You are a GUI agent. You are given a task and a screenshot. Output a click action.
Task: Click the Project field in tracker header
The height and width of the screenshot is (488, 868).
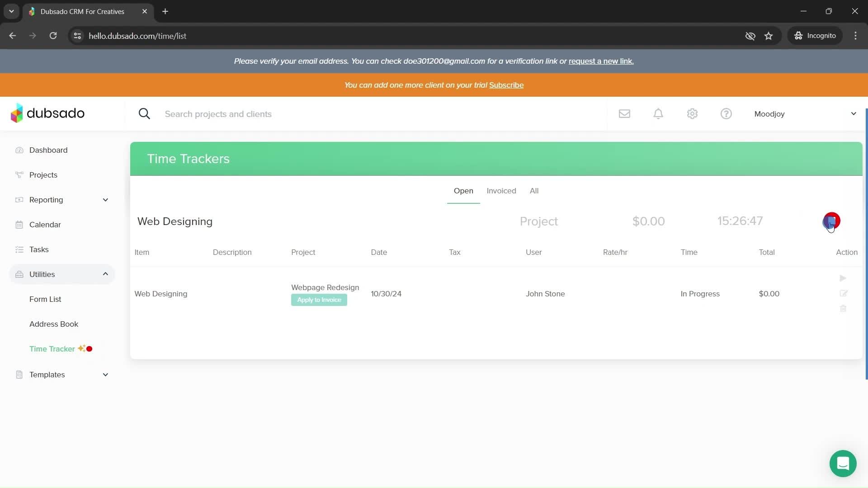click(538, 221)
